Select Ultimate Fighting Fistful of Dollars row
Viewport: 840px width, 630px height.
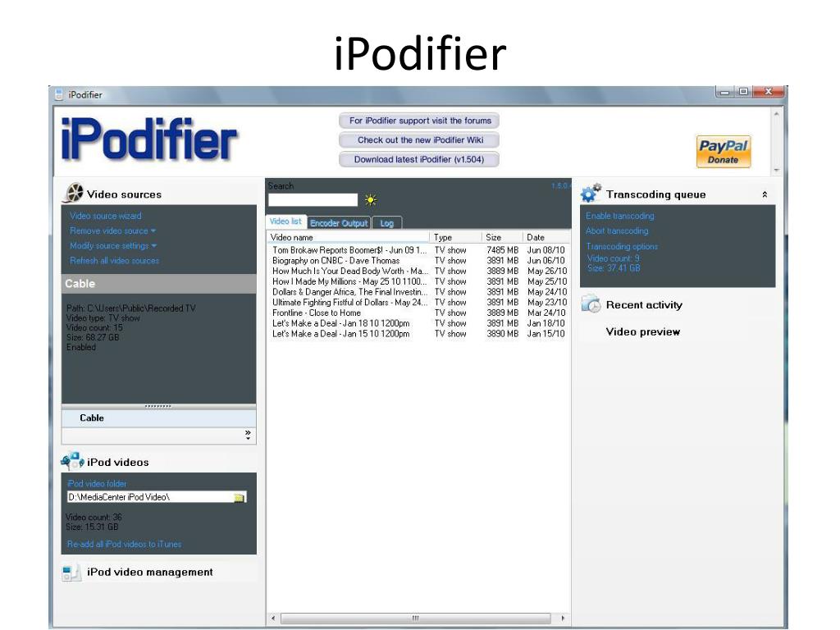(418, 303)
